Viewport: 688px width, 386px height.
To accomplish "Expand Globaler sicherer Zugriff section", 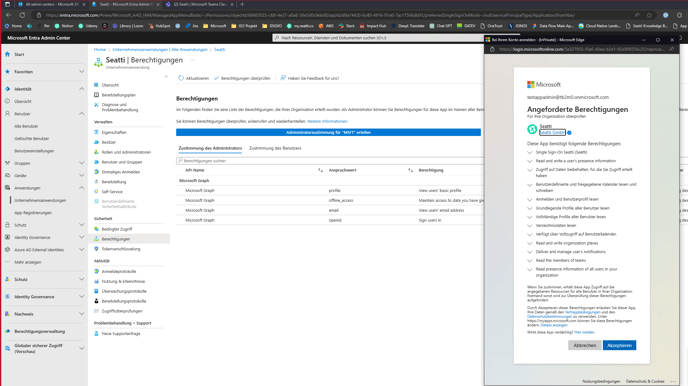I will [x=82, y=348].
